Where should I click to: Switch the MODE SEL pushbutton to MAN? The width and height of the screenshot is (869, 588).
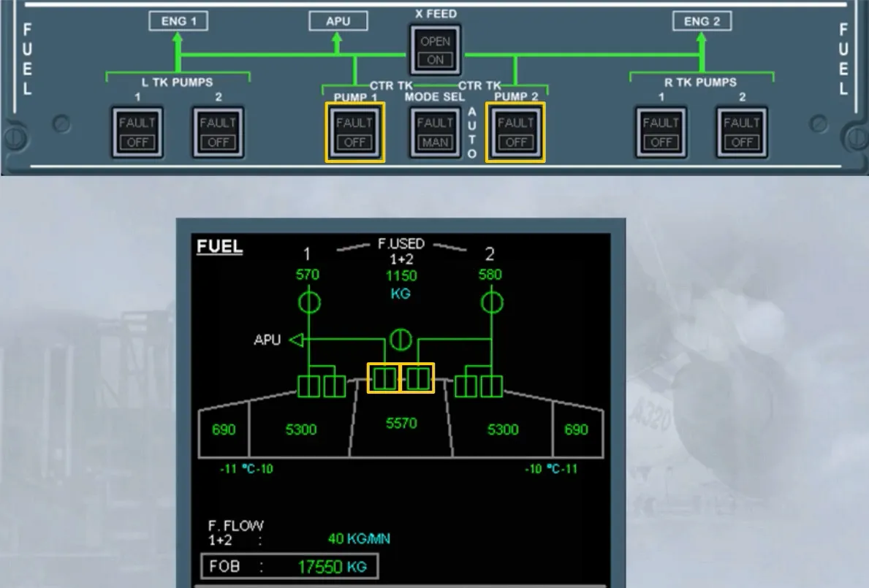[435, 132]
